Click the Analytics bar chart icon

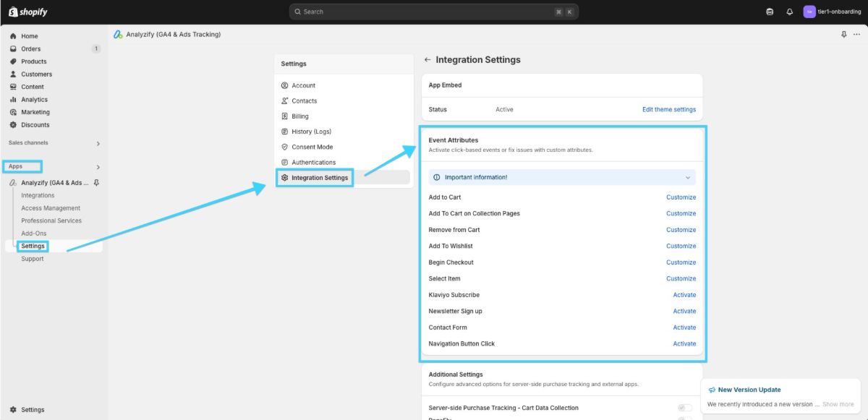click(13, 99)
